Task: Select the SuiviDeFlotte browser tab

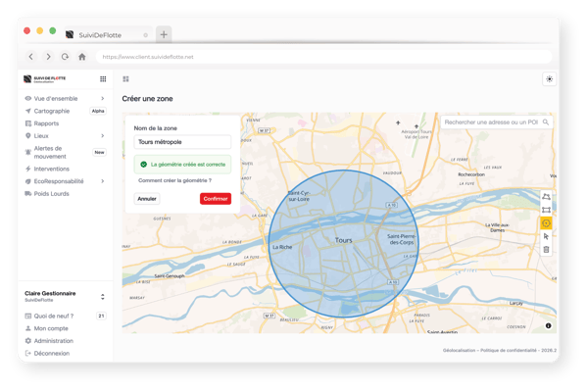Action: pyautogui.click(x=107, y=35)
